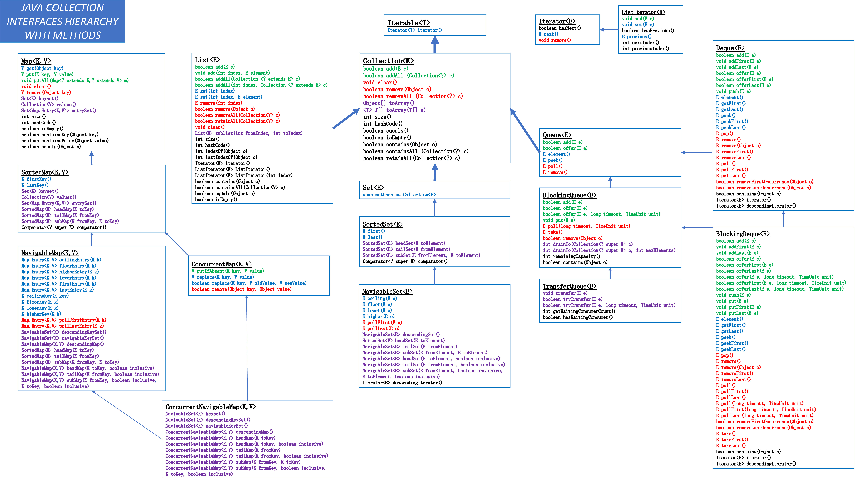This screenshot has width=868, height=488.
Task: Click 'int lastIndexOf(Object o)' in List
Action: (226, 157)
